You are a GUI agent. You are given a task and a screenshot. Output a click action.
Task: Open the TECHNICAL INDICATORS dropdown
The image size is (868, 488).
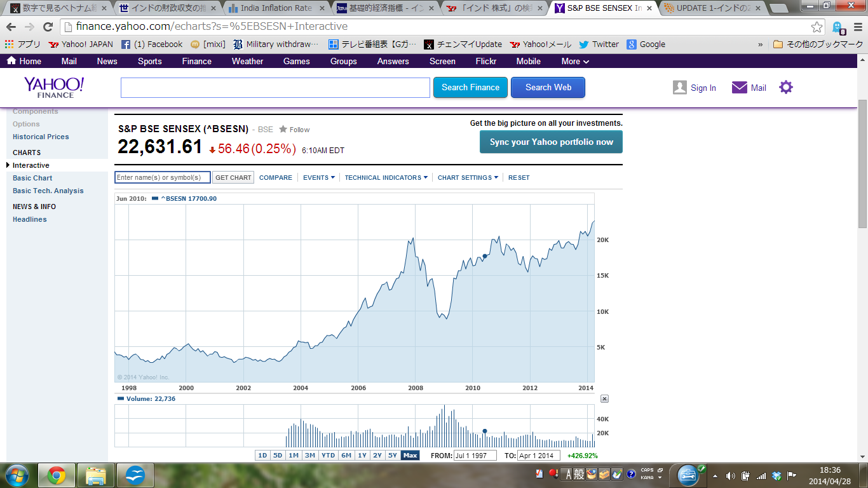click(x=386, y=178)
